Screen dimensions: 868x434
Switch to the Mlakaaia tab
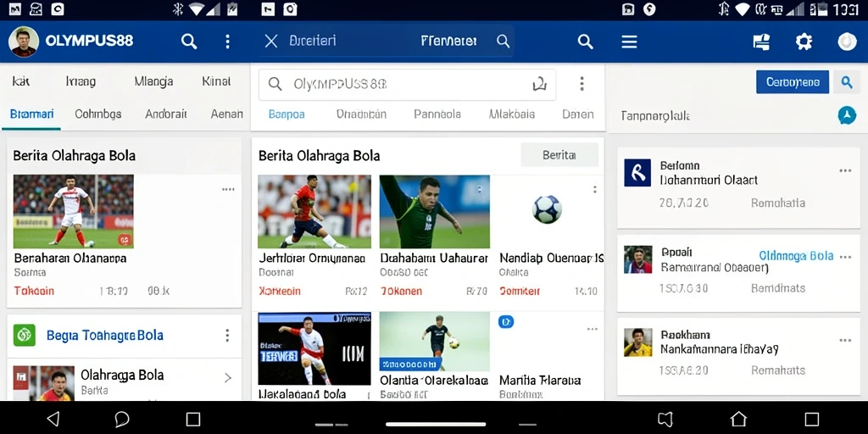512,114
